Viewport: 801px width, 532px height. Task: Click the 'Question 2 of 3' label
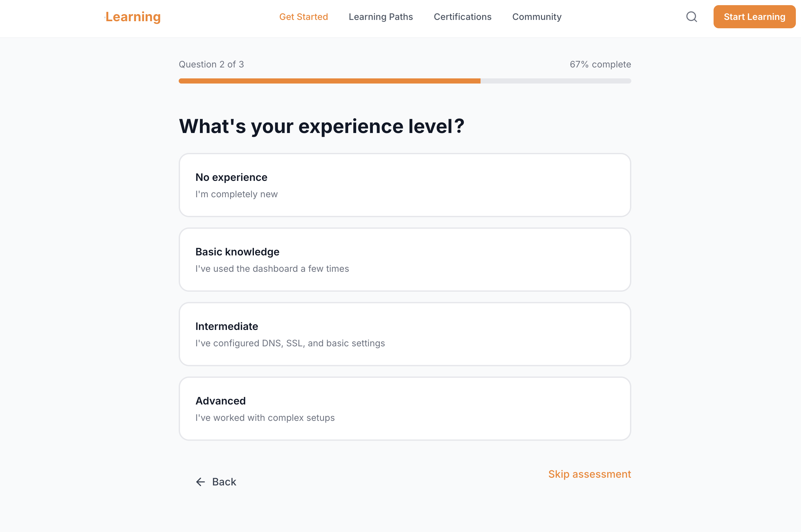(211, 64)
